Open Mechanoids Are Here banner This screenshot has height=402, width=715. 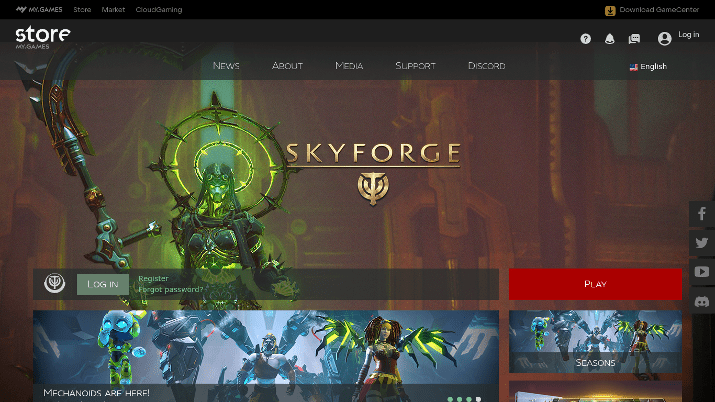266,356
